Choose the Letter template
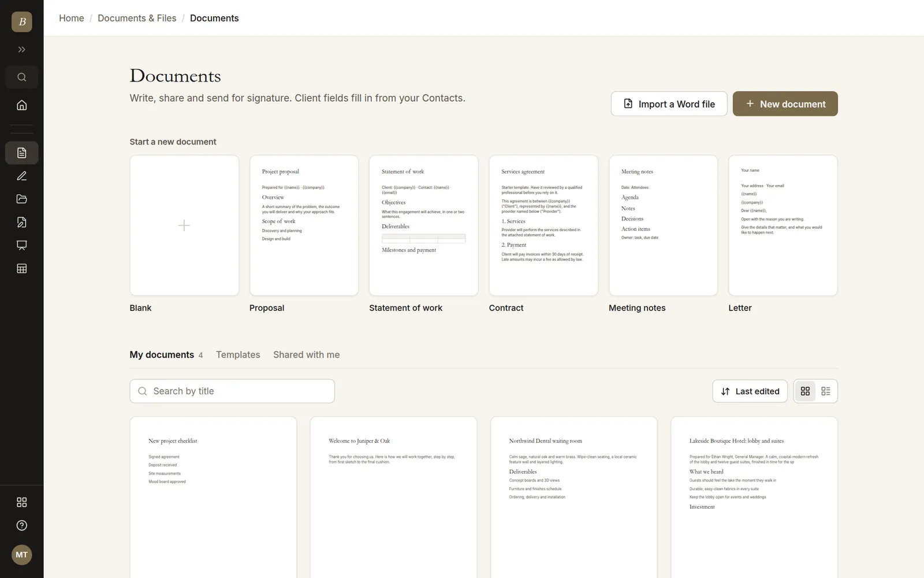Image resolution: width=924 pixels, height=578 pixels. click(x=783, y=225)
